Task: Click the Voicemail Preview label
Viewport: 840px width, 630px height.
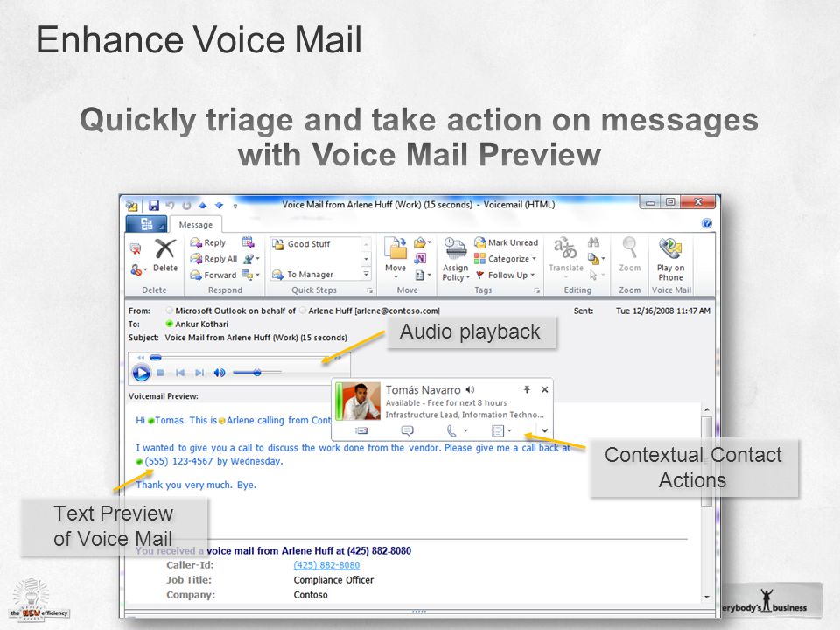Action: coord(164,396)
